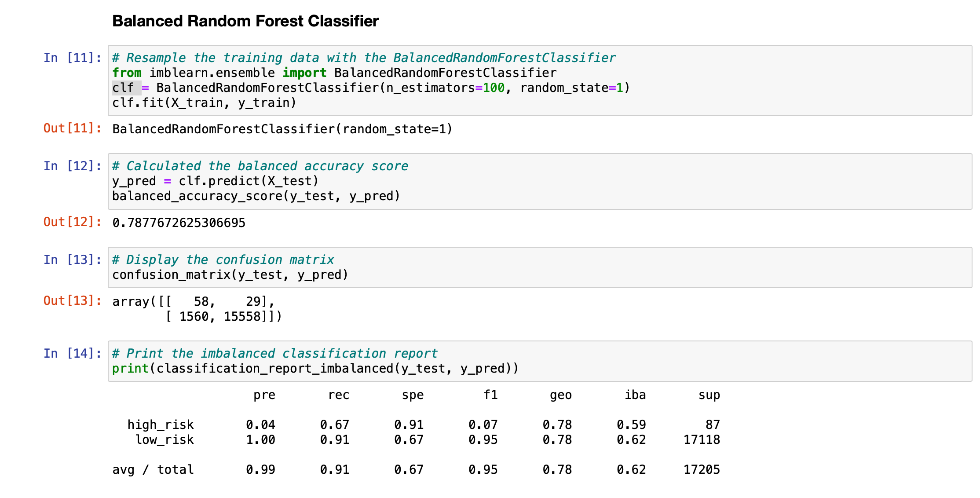This screenshot has height=498, width=980.
Task: Click the Out[13] prompt label
Action: click(x=72, y=300)
